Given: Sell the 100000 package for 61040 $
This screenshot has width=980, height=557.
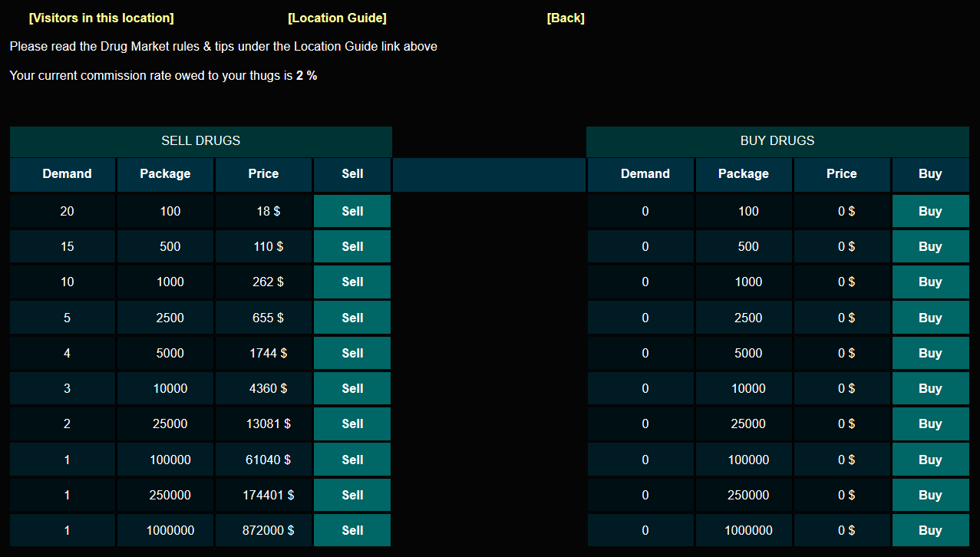Looking at the screenshot, I should (352, 460).
